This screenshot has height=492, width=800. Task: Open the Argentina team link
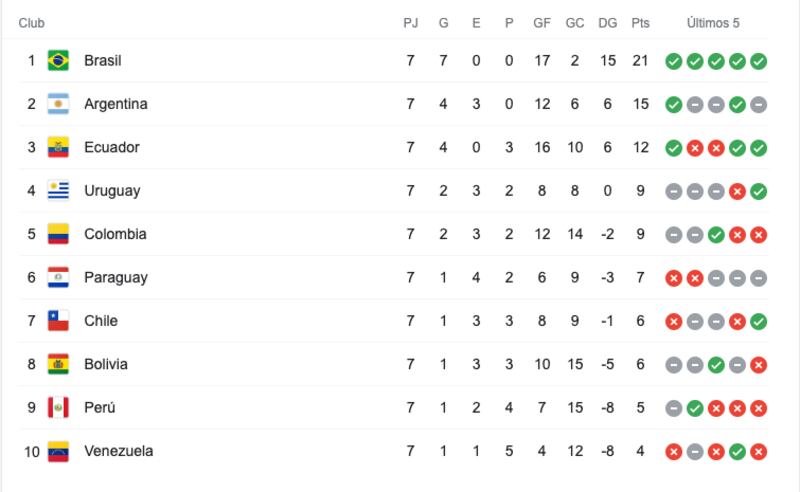pos(116,104)
